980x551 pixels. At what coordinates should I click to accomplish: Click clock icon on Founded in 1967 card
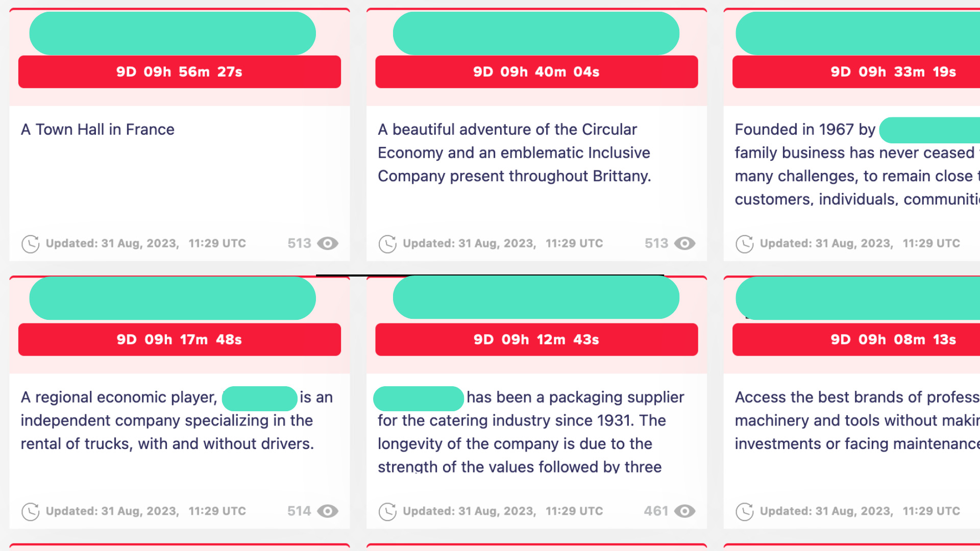(745, 244)
